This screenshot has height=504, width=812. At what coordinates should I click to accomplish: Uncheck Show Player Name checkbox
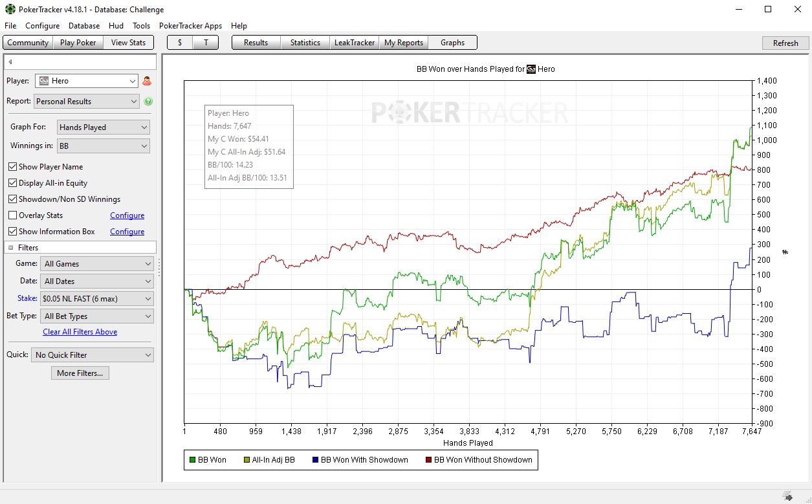(13, 167)
